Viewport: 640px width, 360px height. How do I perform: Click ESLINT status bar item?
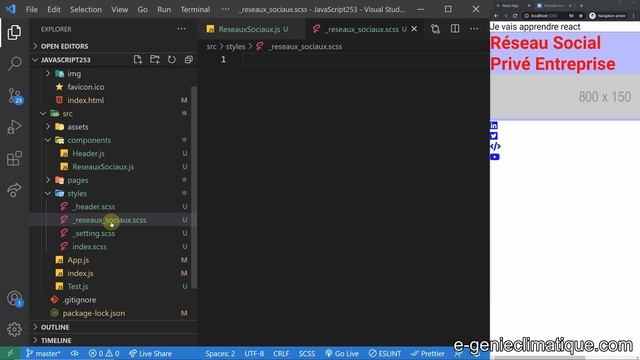pyautogui.click(x=385, y=353)
